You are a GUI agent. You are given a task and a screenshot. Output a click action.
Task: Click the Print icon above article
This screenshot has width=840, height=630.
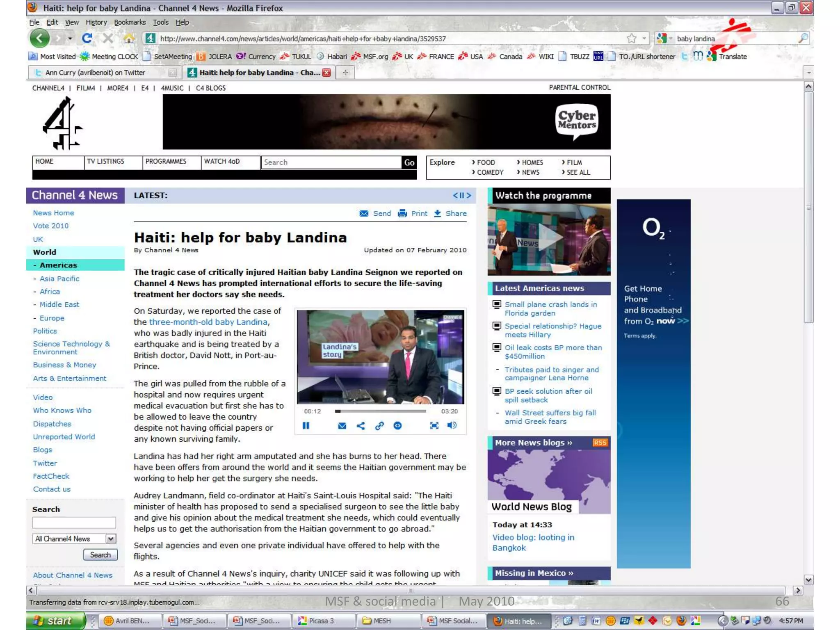(x=402, y=213)
